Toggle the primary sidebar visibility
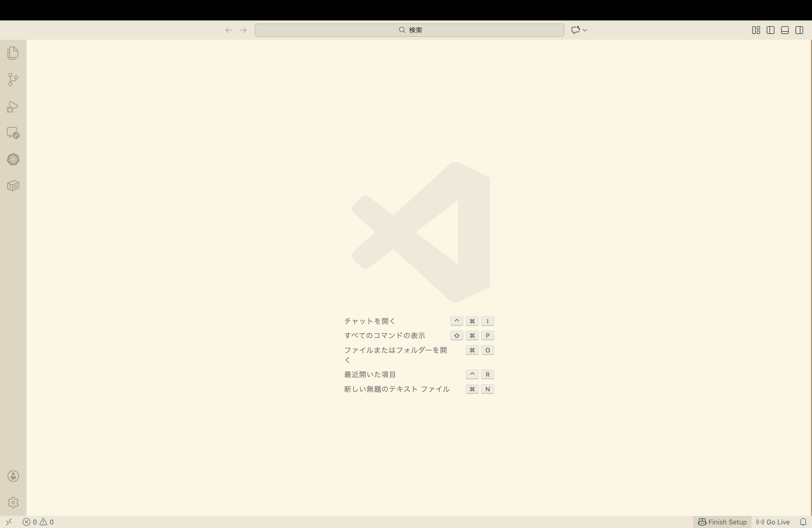Viewport: 812px width, 528px height. 770,30
